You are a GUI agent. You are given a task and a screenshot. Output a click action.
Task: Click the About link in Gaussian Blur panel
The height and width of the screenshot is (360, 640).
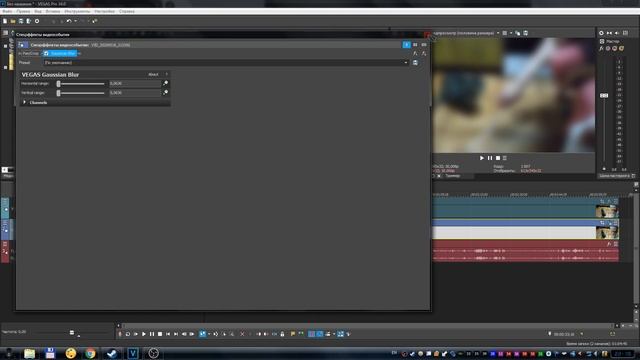tap(153, 75)
